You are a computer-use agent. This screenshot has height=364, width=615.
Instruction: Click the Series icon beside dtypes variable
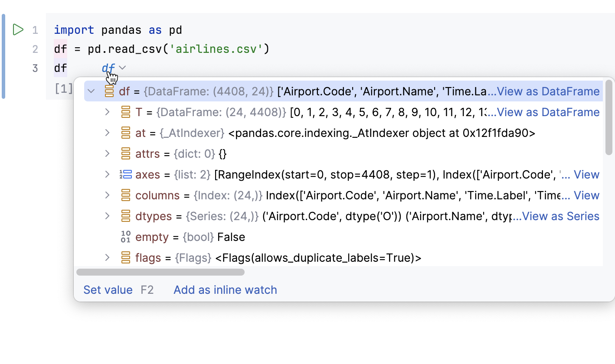125,216
